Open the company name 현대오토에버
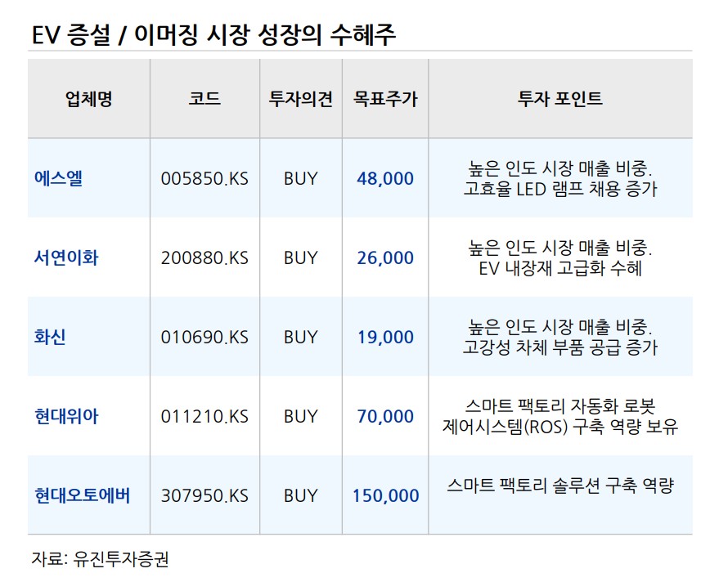This screenshot has width=728, height=582. pos(83,495)
